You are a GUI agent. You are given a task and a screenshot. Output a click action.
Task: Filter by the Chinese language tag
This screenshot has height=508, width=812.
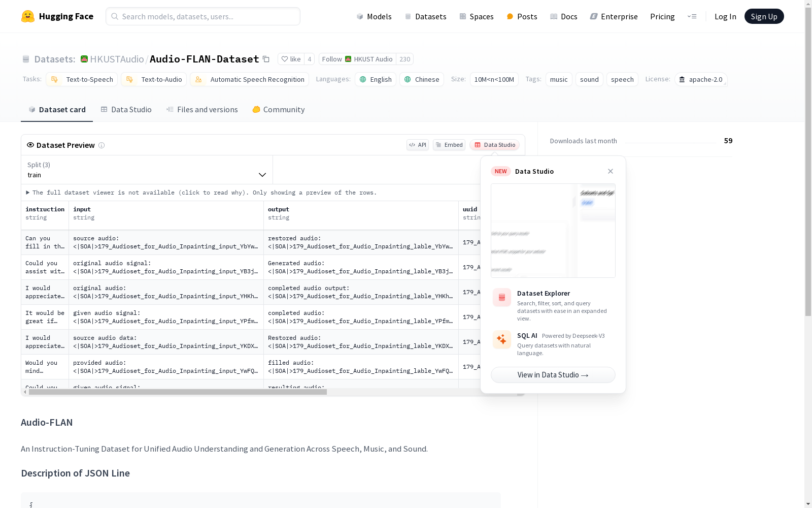[x=422, y=79]
